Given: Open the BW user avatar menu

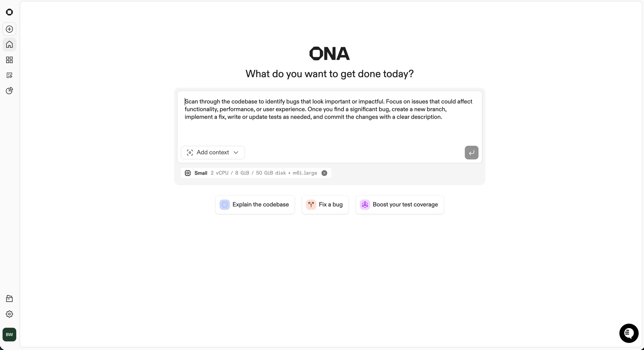Looking at the screenshot, I should click(9, 335).
